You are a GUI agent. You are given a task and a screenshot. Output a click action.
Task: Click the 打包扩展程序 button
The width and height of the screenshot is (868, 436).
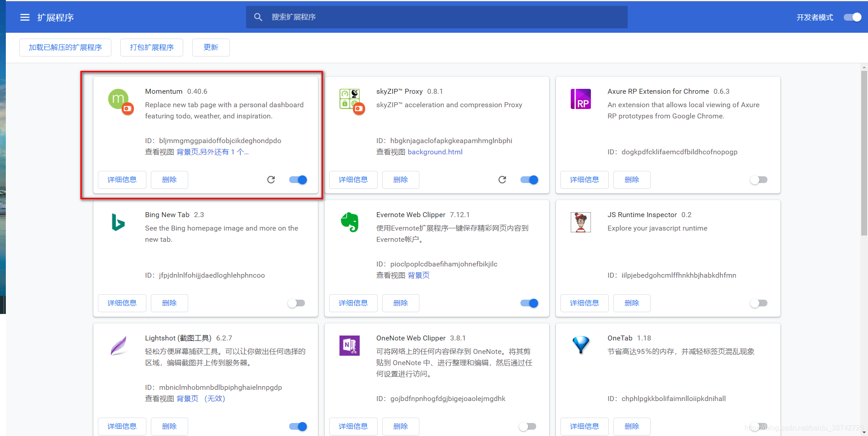[x=152, y=47]
